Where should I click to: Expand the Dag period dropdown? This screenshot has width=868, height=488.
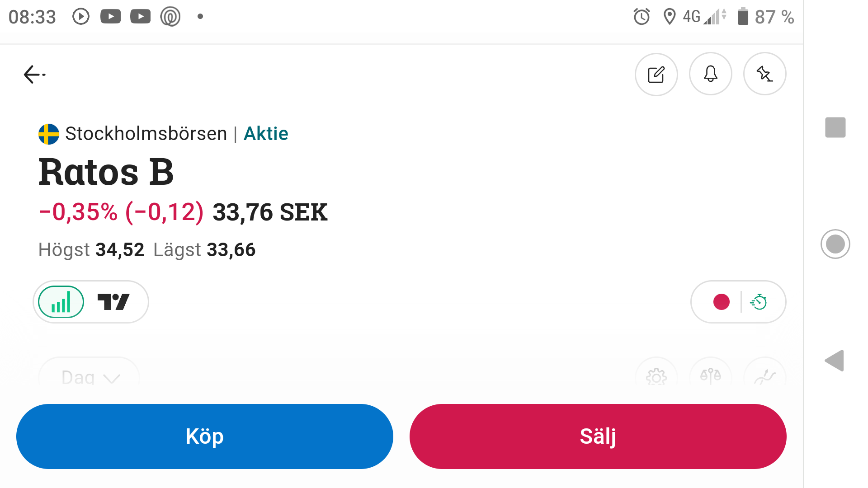pos(90,377)
